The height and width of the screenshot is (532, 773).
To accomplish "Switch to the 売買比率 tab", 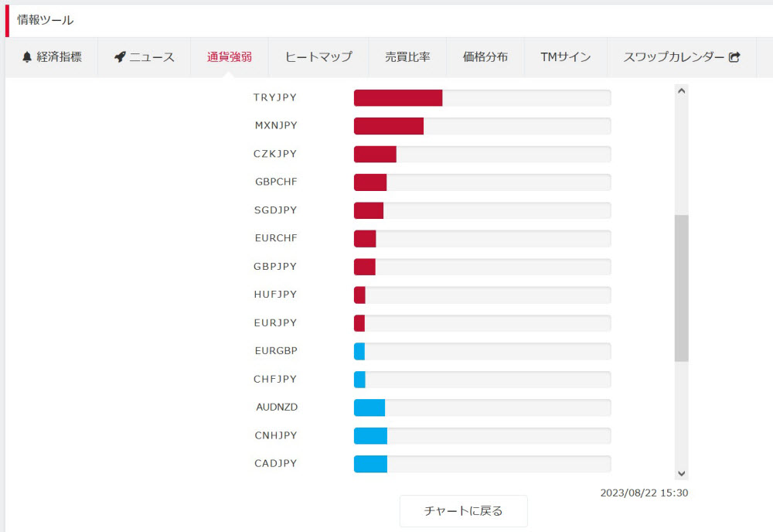I will [407, 57].
